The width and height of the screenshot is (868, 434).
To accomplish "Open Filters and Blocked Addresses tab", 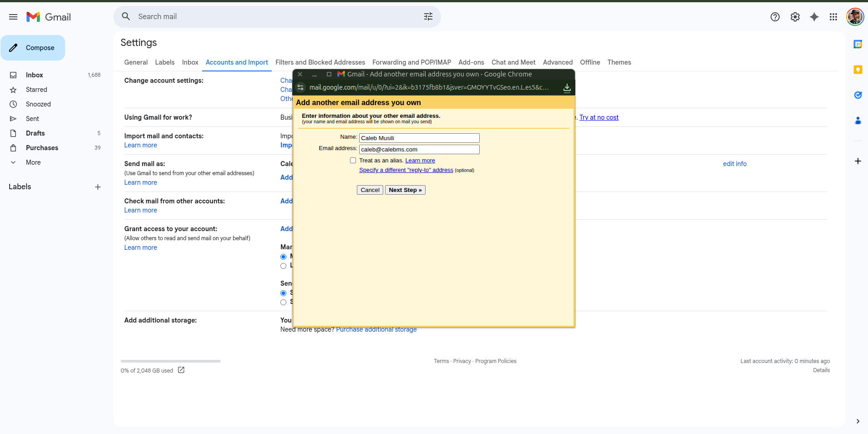I will [320, 62].
